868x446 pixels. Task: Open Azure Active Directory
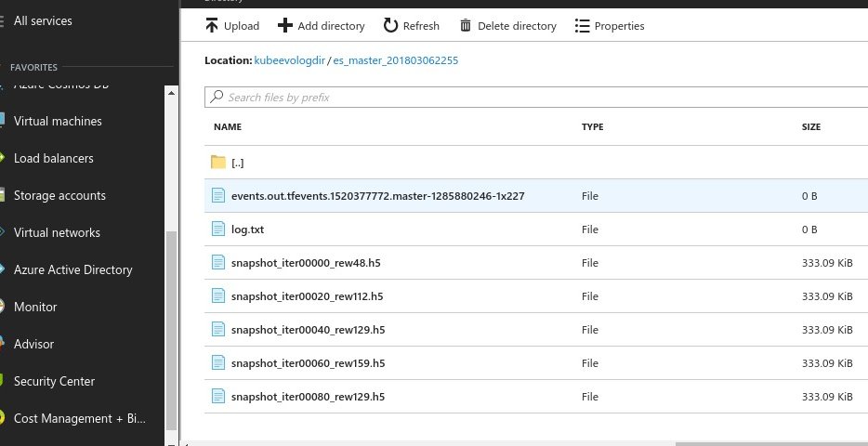[72, 269]
